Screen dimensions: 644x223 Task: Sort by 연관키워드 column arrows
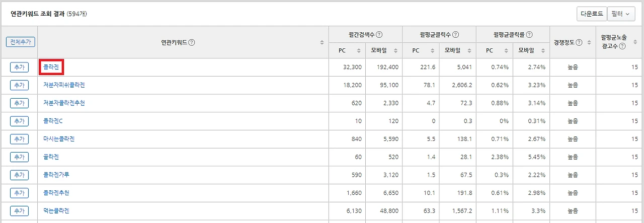(x=322, y=42)
